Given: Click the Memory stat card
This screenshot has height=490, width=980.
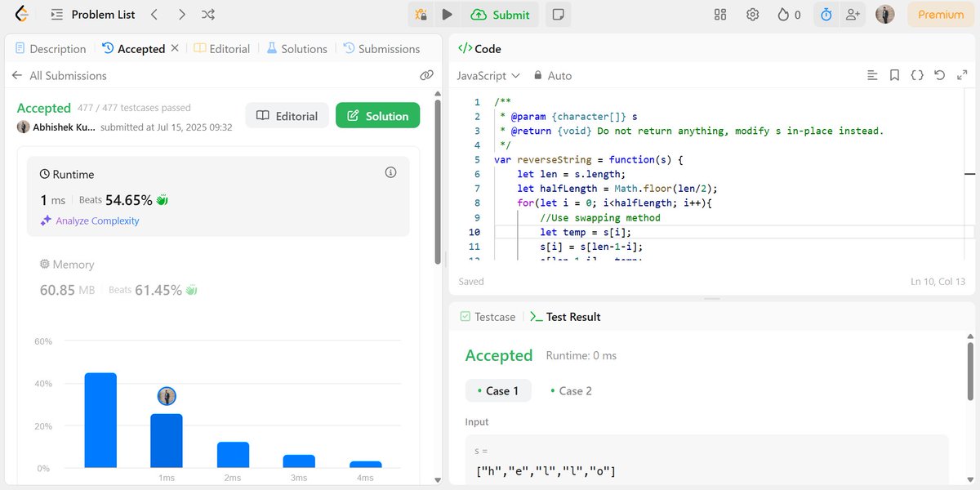Looking at the screenshot, I should (x=218, y=277).
